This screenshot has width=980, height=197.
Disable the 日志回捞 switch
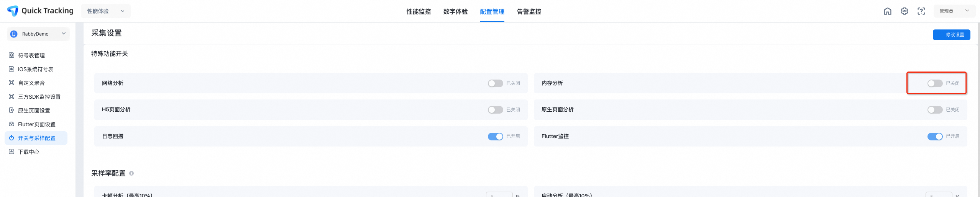pyautogui.click(x=495, y=137)
